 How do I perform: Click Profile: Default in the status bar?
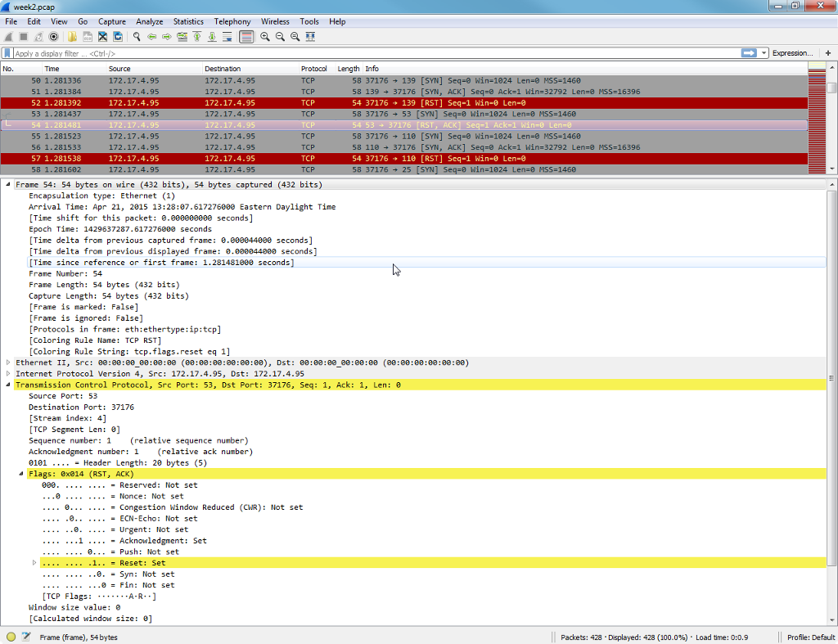coord(811,637)
